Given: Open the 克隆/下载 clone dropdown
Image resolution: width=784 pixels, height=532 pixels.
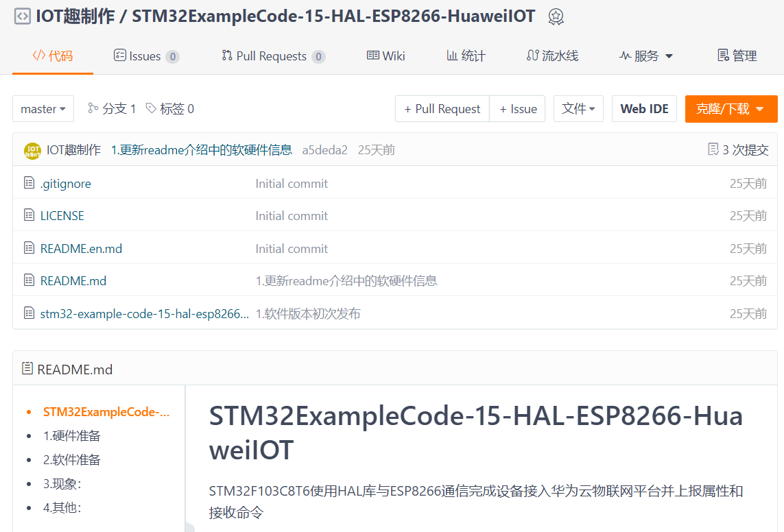Looking at the screenshot, I should coord(731,109).
